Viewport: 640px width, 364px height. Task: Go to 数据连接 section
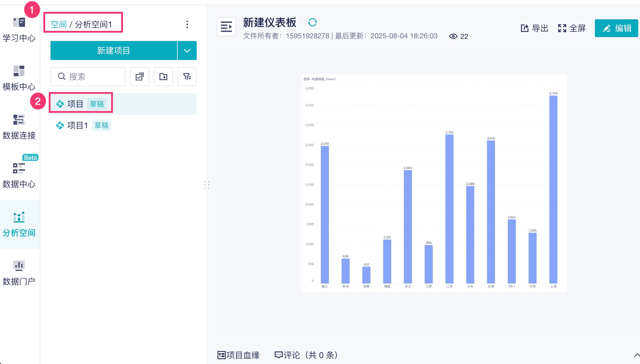point(19,120)
